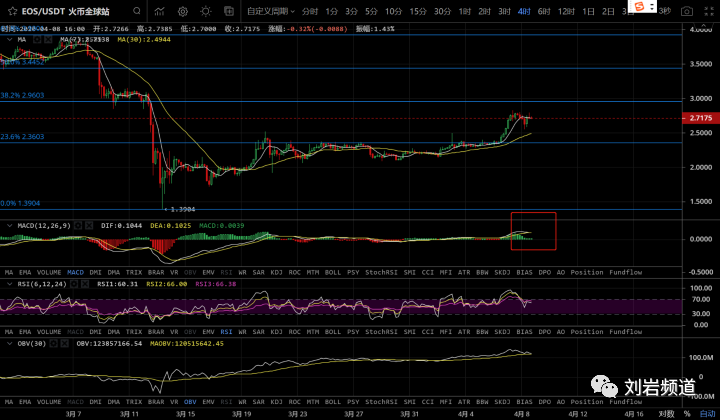
Task: Select Fundflow in RSI panel indicator row
Action: tap(625, 331)
